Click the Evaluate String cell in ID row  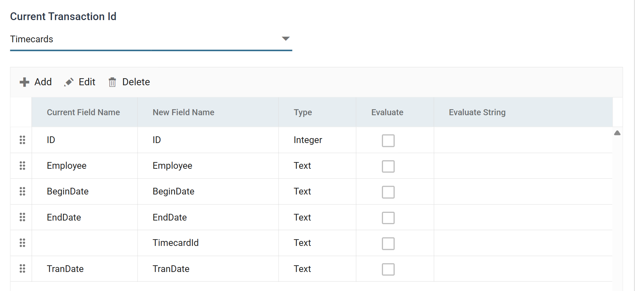click(523, 140)
